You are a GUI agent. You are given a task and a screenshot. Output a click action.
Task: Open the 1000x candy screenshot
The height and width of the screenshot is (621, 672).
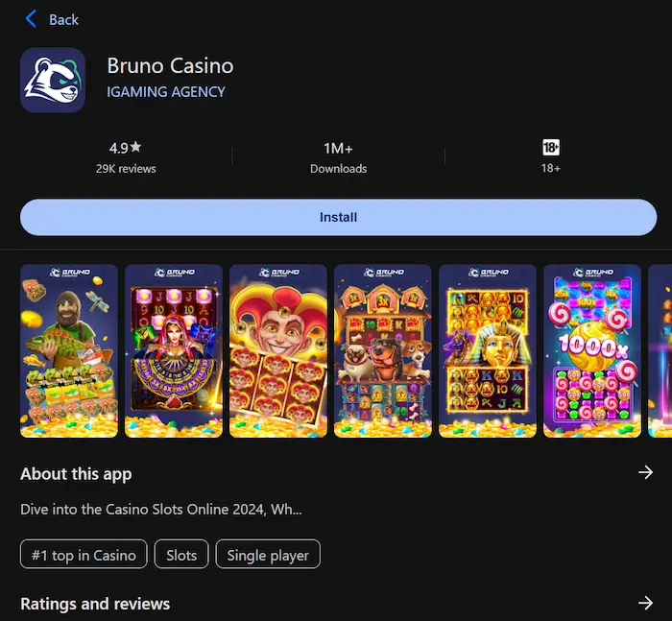click(592, 351)
